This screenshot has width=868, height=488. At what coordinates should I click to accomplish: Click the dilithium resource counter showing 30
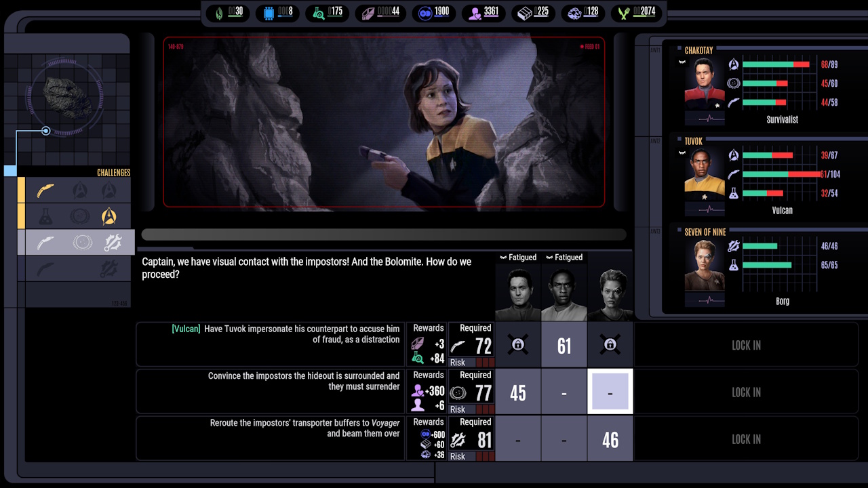[227, 12]
